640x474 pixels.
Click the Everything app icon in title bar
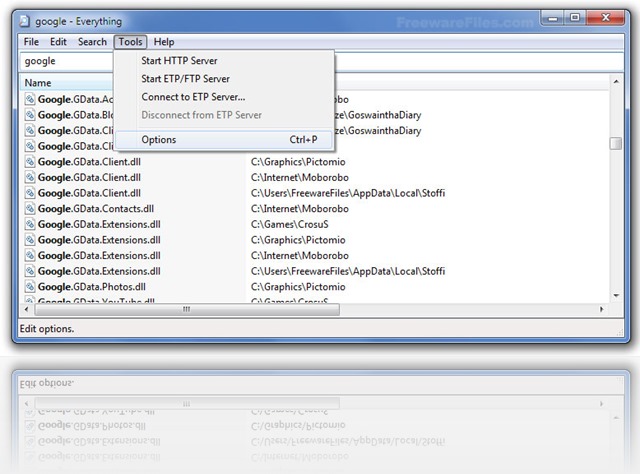tap(25, 21)
